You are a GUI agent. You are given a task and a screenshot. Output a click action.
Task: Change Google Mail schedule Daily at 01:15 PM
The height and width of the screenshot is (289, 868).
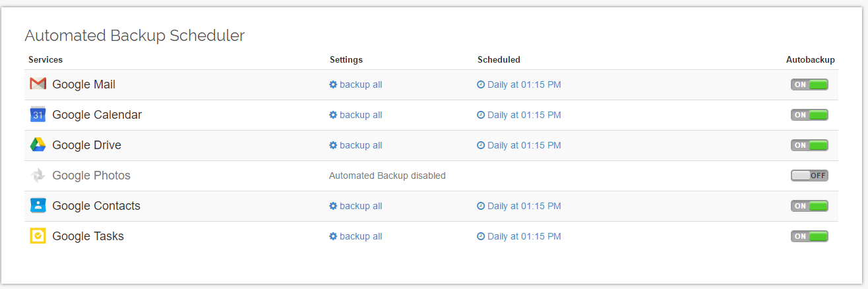pyautogui.click(x=524, y=84)
